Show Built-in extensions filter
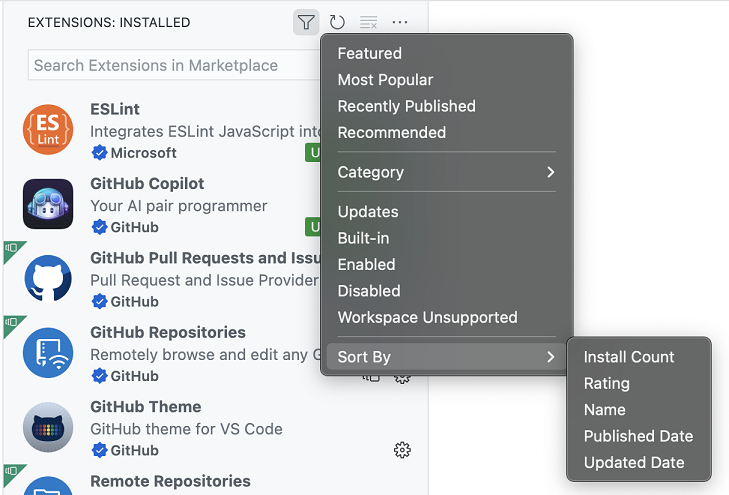Screen dimensions: 729x495 coord(363,238)
